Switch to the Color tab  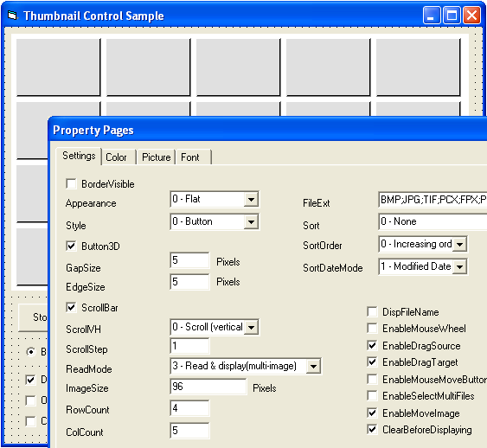(119, 157)
